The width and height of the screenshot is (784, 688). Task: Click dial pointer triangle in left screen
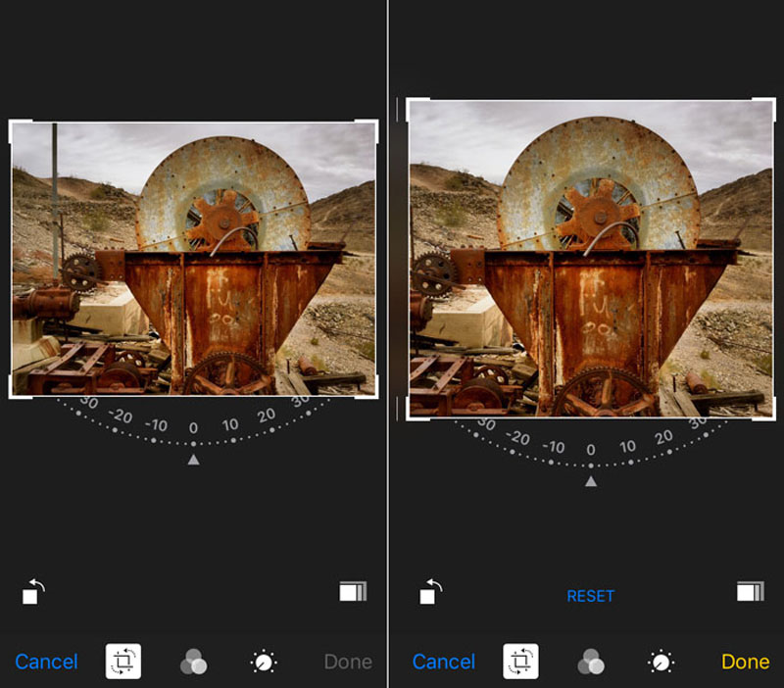click(x=193, y=460)
